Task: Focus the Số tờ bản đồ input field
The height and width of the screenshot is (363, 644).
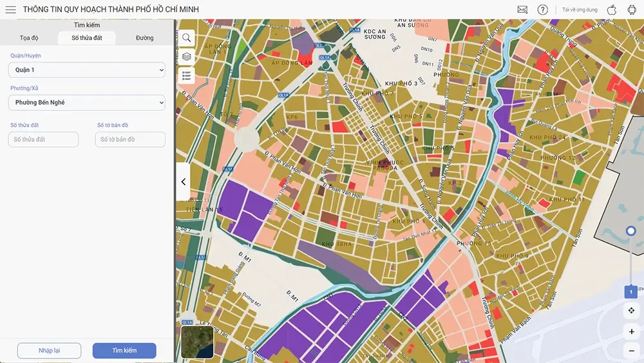Action: [x=130, y=139]
